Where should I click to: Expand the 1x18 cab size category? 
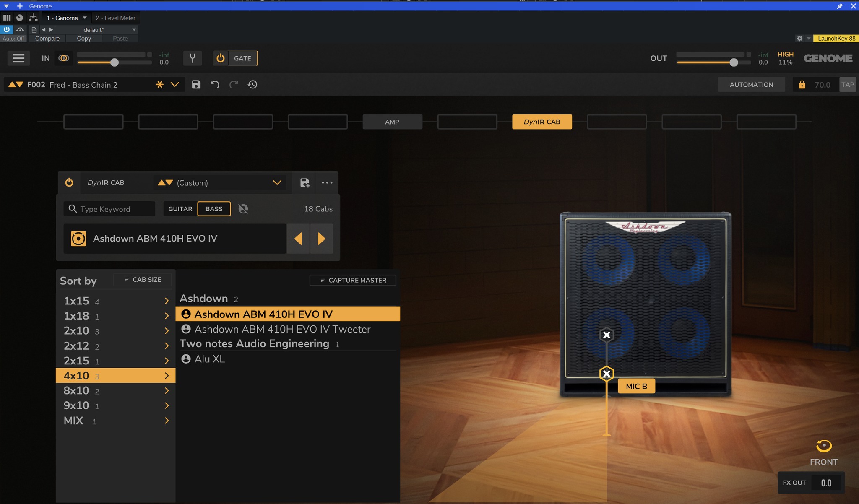pos(115,316)
